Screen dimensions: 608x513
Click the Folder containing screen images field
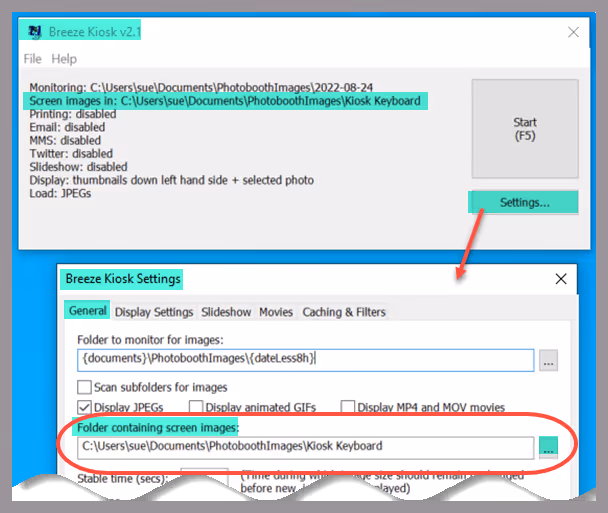pyautogui.click(x=306, y=447)
